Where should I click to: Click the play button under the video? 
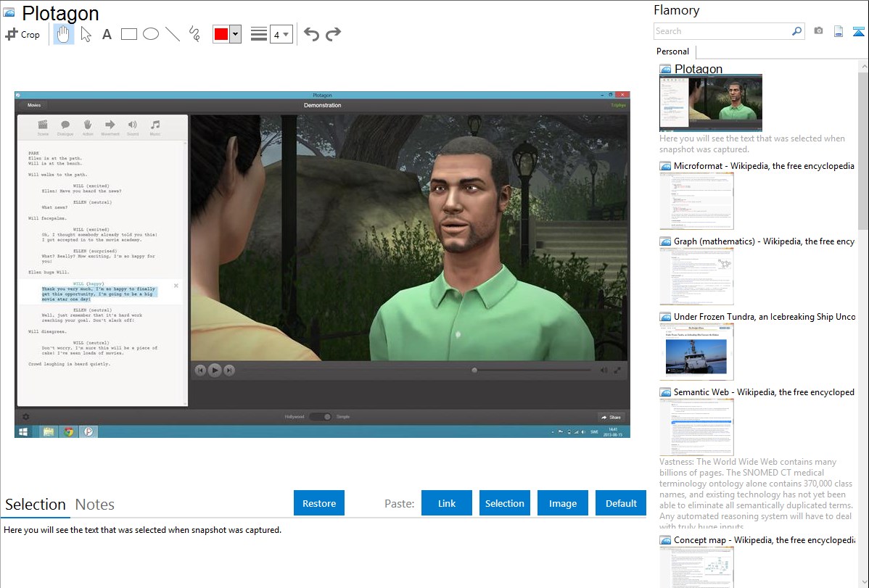point(215,370)
